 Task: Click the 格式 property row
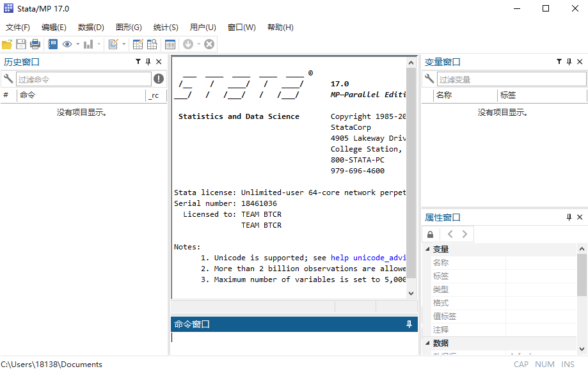click(504, 303)
